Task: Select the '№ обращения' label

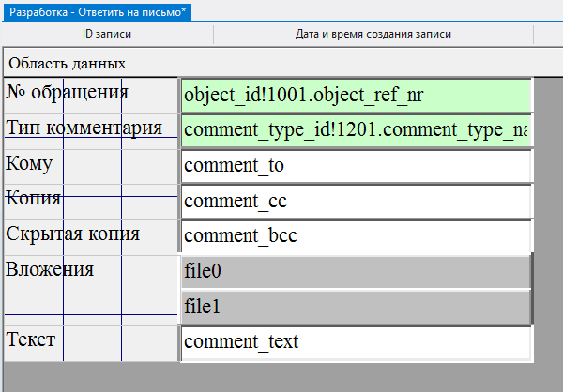Action: click(x=67, y=92)
